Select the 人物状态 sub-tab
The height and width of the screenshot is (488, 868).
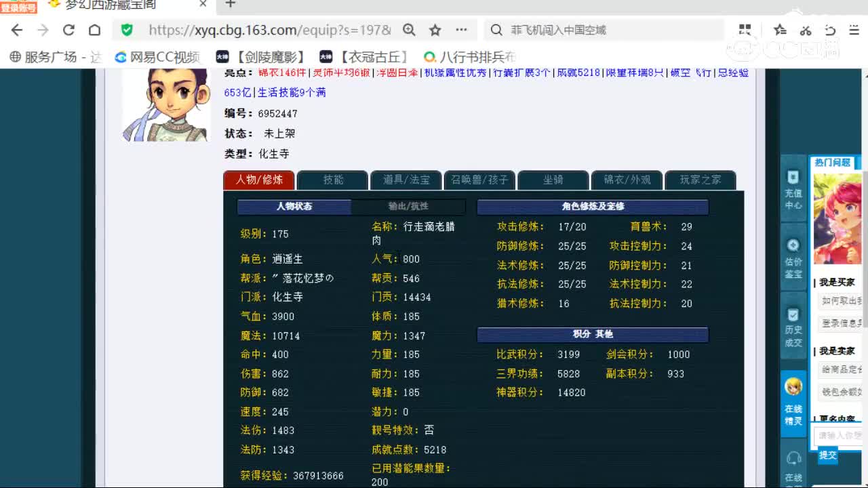tap(294, 206)
